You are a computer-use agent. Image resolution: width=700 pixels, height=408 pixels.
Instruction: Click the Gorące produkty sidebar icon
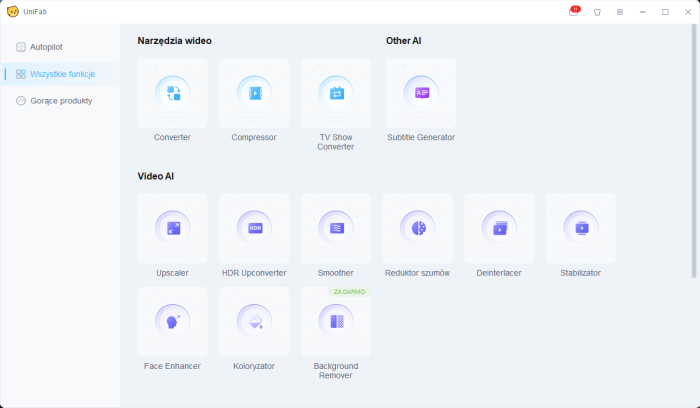[21, 101]
